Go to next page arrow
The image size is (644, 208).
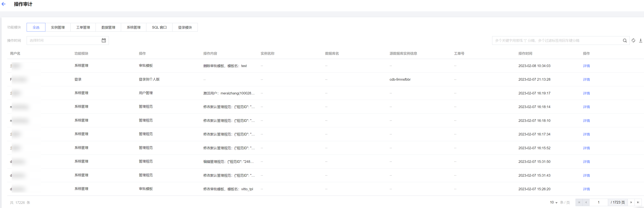(x=631, y=202)
